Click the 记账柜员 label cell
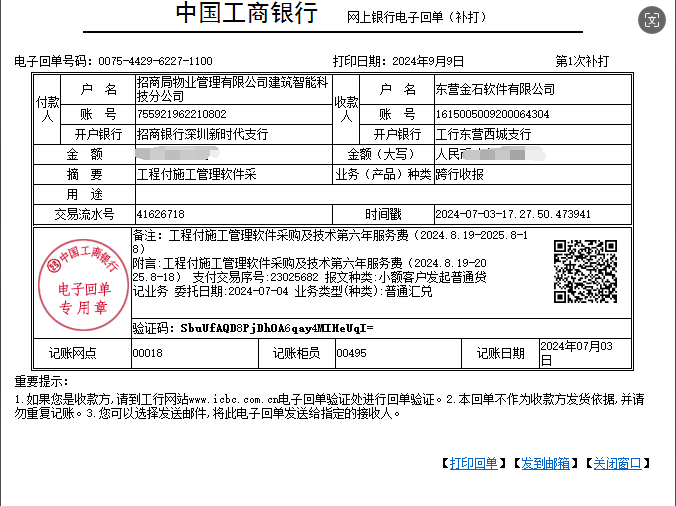Viewport: 676px width, 506px height. click(x=297, y=353)
